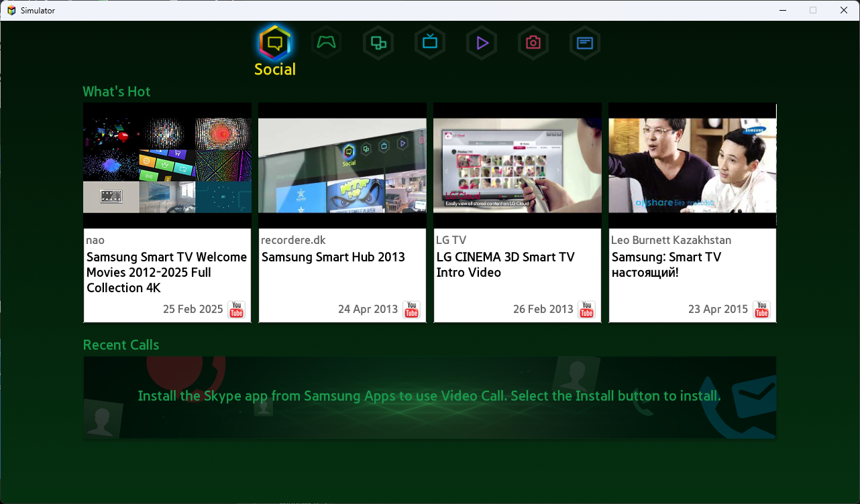Viewport: 860px width, 504px height.
Task: Click YouTube icon on Smart Hub 2013 card
Action: (x=411, y=310)
